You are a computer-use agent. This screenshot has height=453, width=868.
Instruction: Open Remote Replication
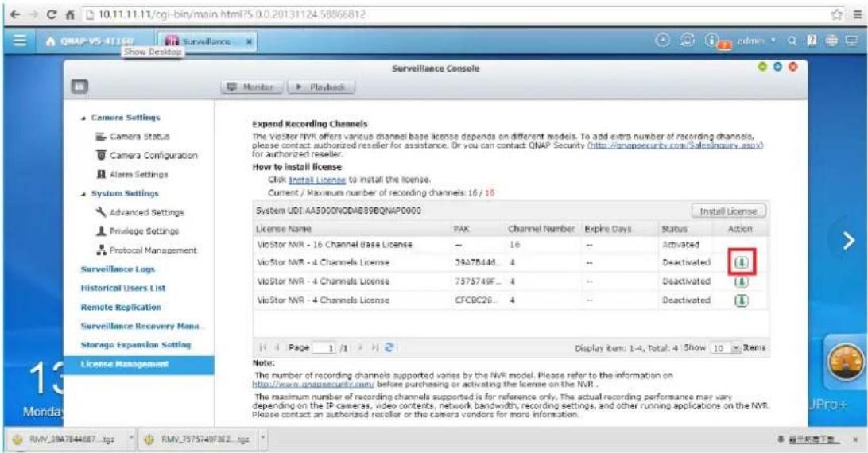121,307
